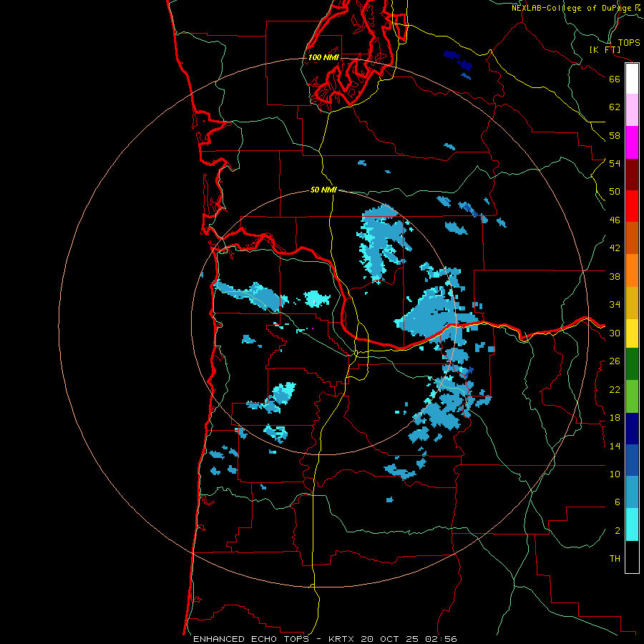This screenshot has height=644, width=644.
Task: Pick the magenta echo tops swatch
Action: [632, 142]
